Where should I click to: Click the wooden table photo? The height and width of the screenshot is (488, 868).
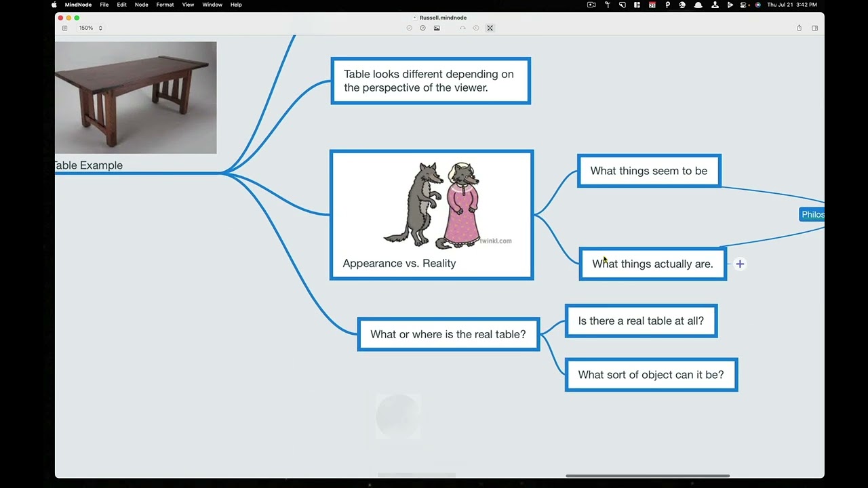[x=136, y=98]
